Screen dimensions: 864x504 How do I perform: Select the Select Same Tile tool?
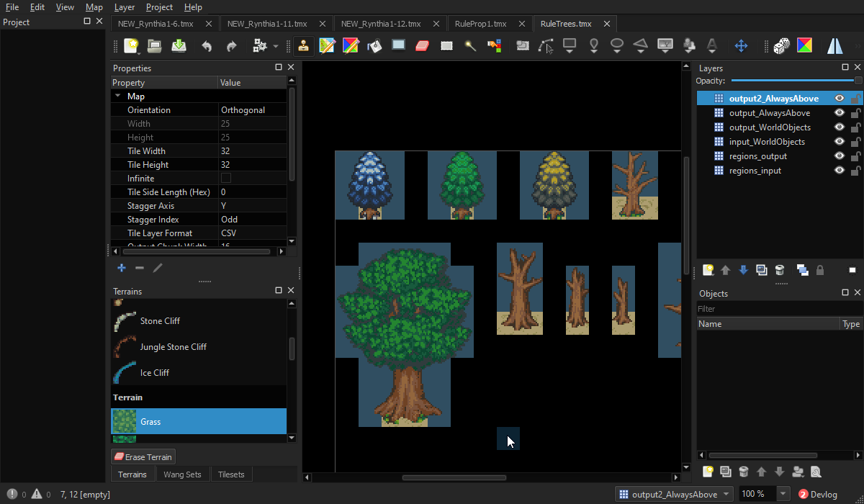[x=494, y=46]
